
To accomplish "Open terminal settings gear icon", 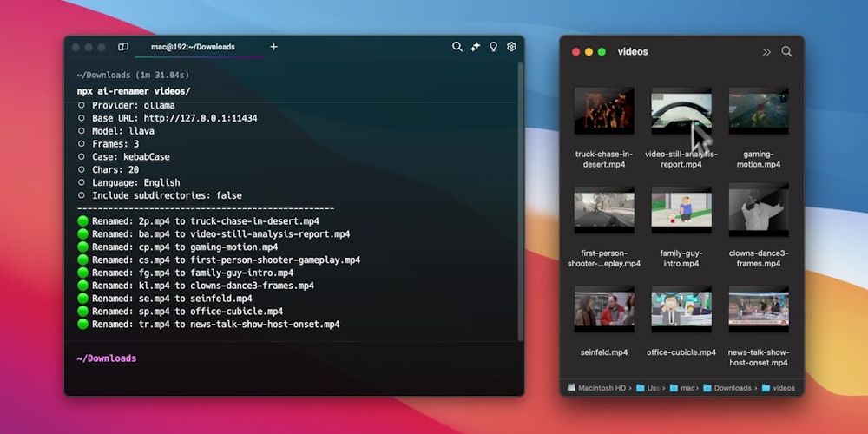I will [511, 47].
